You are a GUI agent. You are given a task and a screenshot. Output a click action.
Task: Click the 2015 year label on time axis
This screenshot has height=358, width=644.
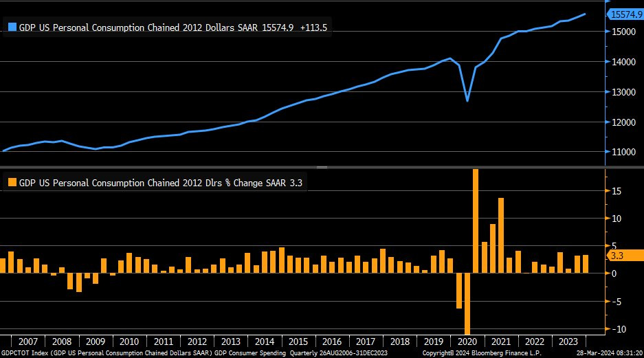pos(298,342)
